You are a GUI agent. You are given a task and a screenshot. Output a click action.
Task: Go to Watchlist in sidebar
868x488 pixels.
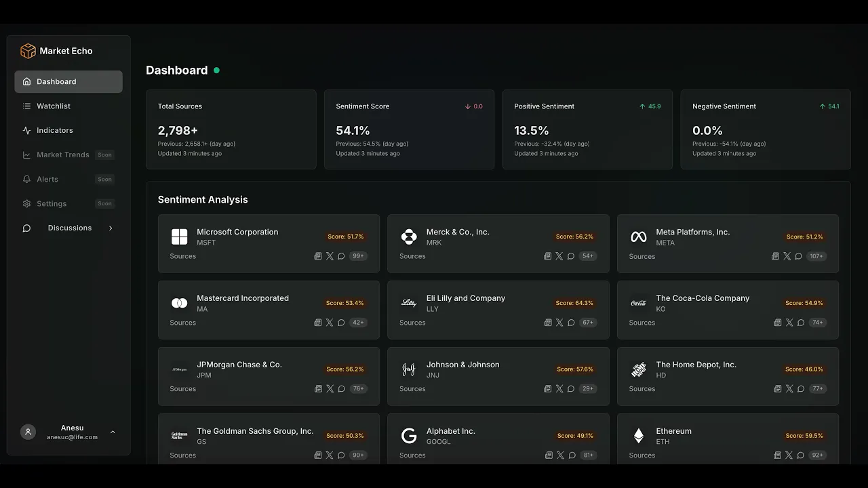68,106
